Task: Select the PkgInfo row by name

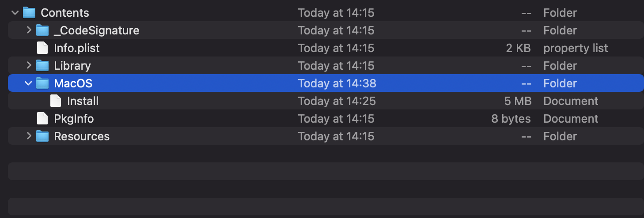Action: 74,119
